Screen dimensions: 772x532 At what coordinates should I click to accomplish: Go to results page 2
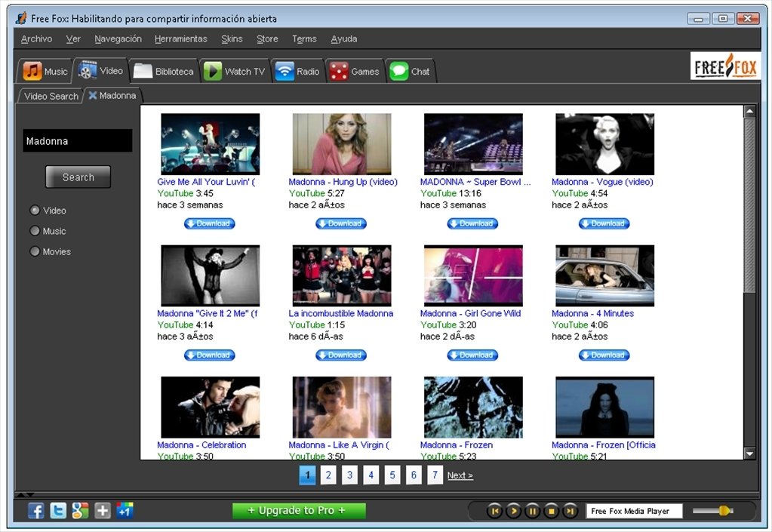(328, 475)
